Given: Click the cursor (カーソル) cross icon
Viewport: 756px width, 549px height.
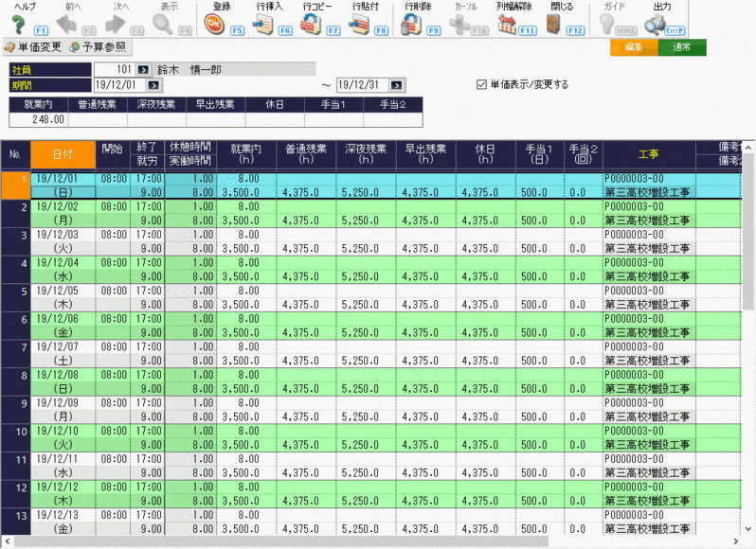Looking at the screenshot, I should [x=459, y=25].
